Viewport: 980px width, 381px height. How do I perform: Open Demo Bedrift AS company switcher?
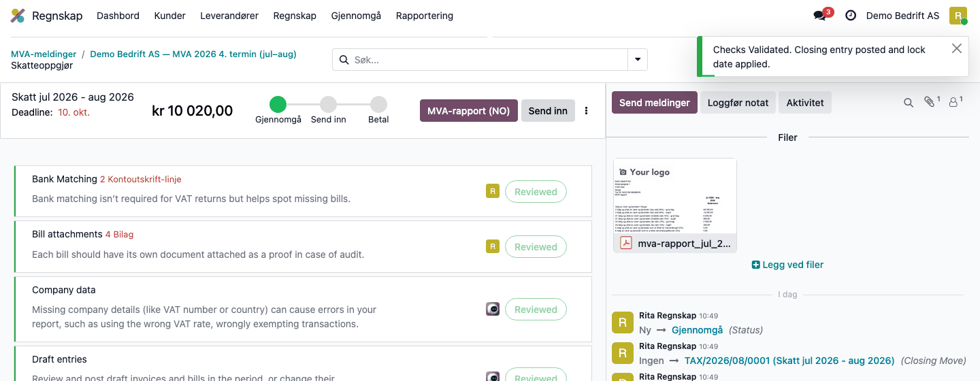tap(902, 16)
